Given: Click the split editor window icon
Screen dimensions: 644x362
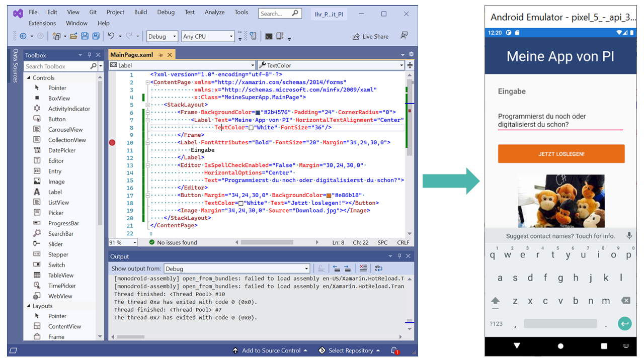Looking at the screenshot, I should (410, 65).
